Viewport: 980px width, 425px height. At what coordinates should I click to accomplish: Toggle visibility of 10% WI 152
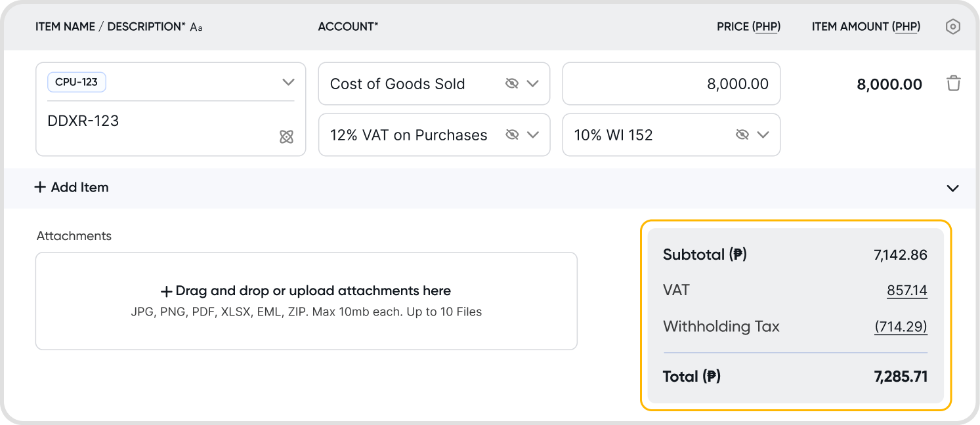(742, 134)
